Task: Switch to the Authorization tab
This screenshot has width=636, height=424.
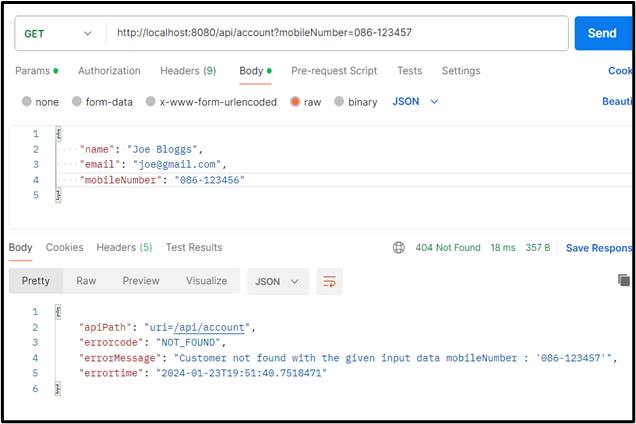Action: pyautogui.click(x=109, y=71)
